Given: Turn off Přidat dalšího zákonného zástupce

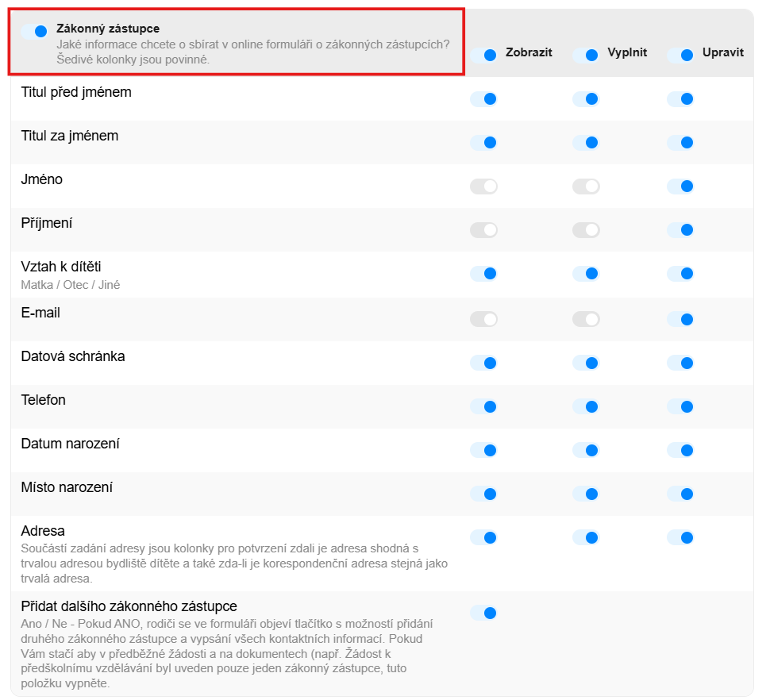Looking at the screenshot, I should [x=483, y=613].
